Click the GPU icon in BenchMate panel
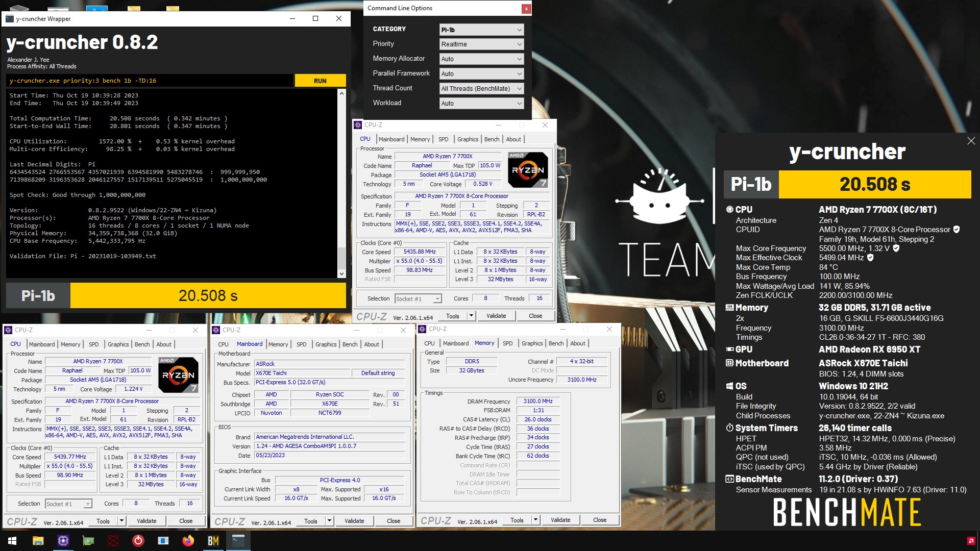 (730, 349)
